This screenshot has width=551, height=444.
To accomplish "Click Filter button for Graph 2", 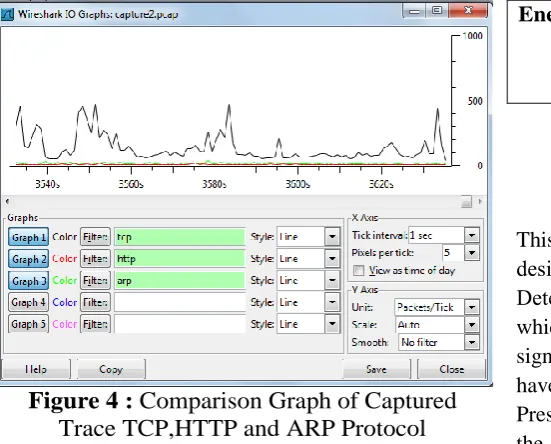I will click(95, 259).
